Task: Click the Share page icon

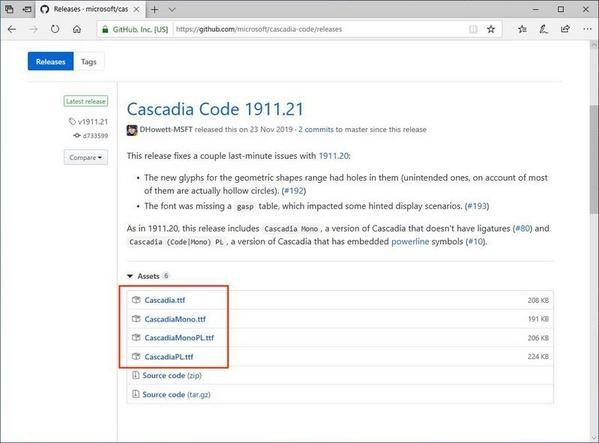Action: pyautogui.click(x=565, y=29)
